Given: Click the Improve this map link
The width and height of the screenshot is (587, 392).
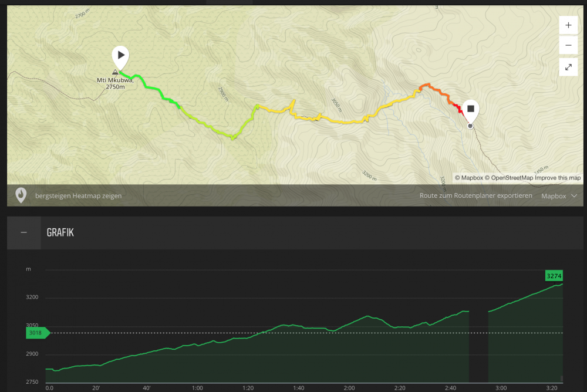Looking at the screenshot, I should pos(558,178).
